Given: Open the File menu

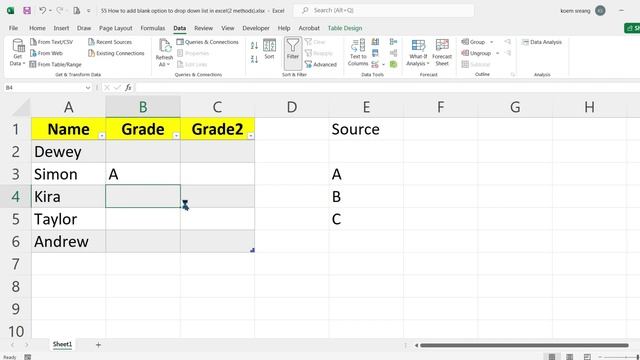Looking at the screenshot, I should pyautogui.click(x=13, y=28).
